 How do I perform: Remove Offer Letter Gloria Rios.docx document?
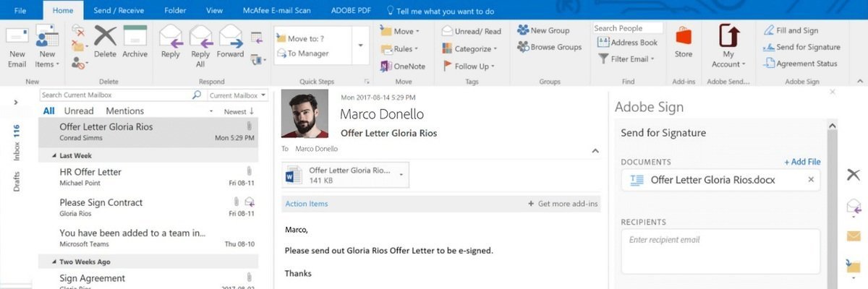(811, 180)
